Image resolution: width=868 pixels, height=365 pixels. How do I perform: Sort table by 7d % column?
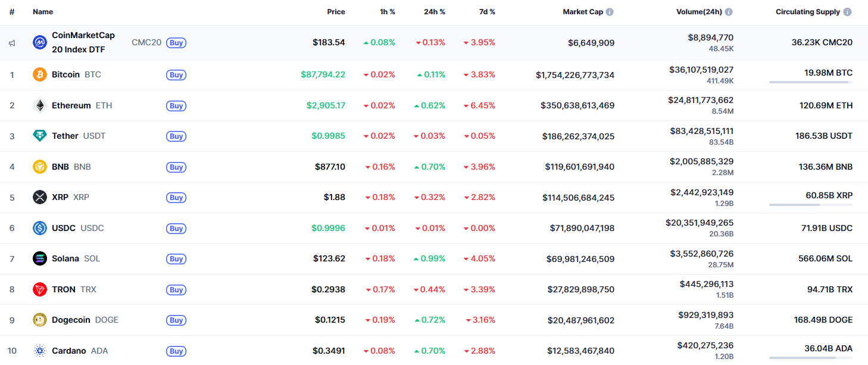tap(487, 11)
